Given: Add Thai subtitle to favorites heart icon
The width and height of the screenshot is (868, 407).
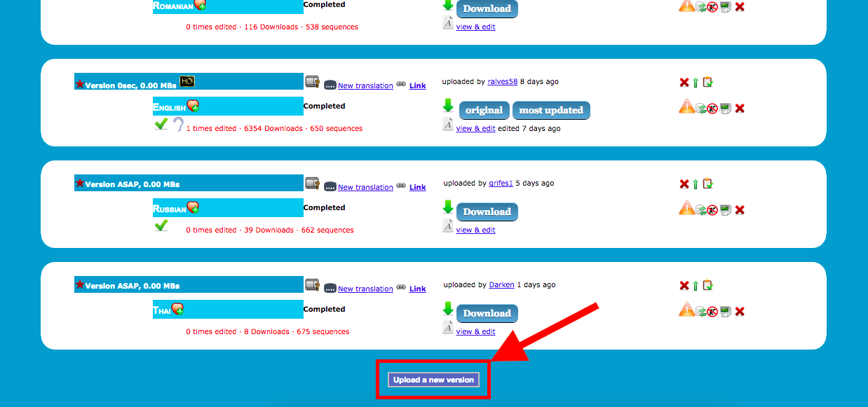Looking at the screenshot, I should click(177, 309).
